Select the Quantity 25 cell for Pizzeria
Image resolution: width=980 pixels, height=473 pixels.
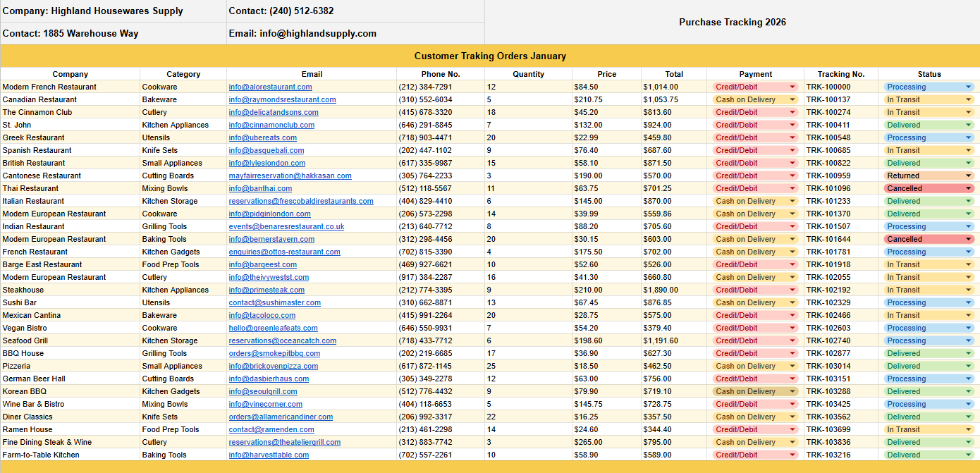(529, 366)
